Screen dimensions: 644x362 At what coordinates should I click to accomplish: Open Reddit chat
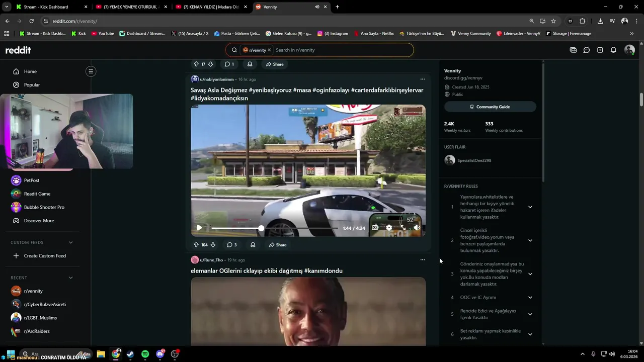click(x=587, y=50)
